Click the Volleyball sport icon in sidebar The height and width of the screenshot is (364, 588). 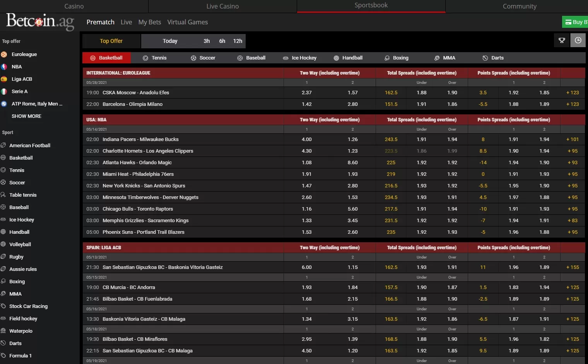coord(3,244)
